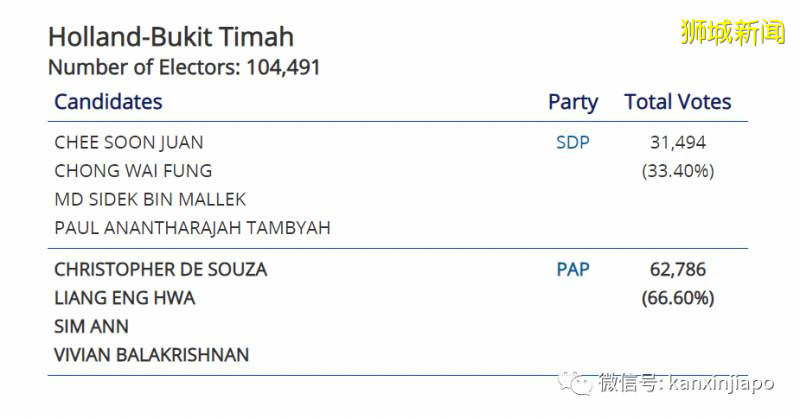The image size is (800, 419).
Task: Click on Liang Eng Hwa
Action: pos(125,298)
